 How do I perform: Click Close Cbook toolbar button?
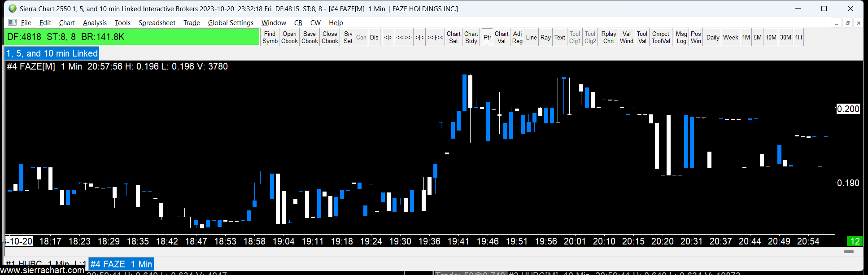[330, 37]
